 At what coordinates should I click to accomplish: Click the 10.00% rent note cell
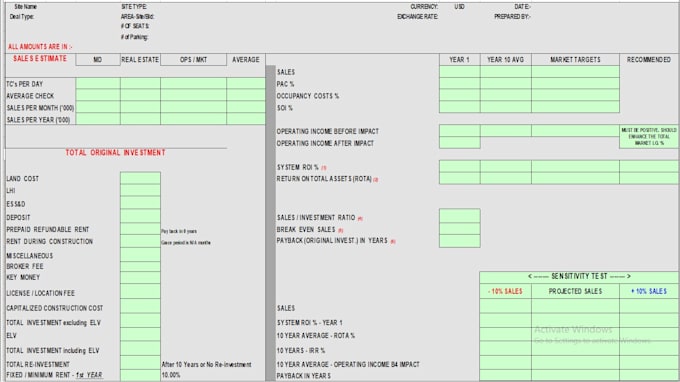point(171,375)
